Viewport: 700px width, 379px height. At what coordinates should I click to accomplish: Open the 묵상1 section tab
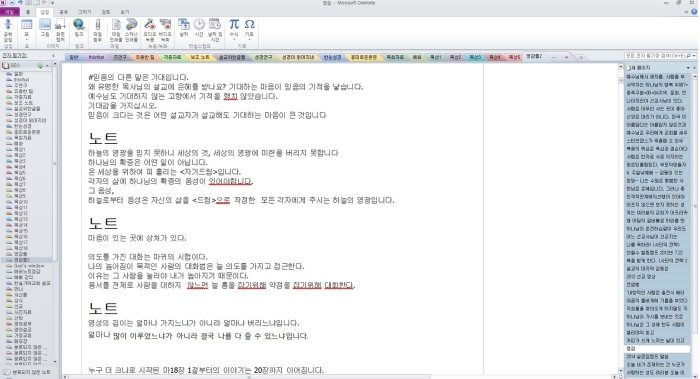(x=435, y=57)
